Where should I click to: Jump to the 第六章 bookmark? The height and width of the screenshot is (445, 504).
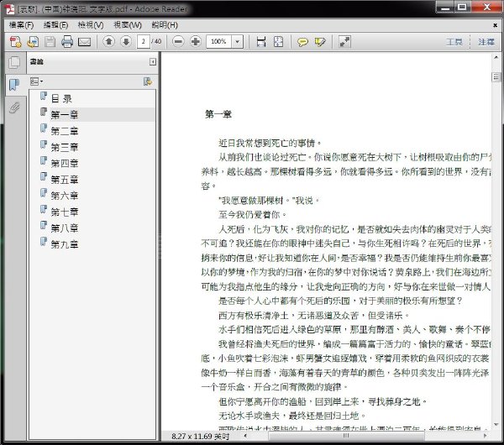point(65,196)
